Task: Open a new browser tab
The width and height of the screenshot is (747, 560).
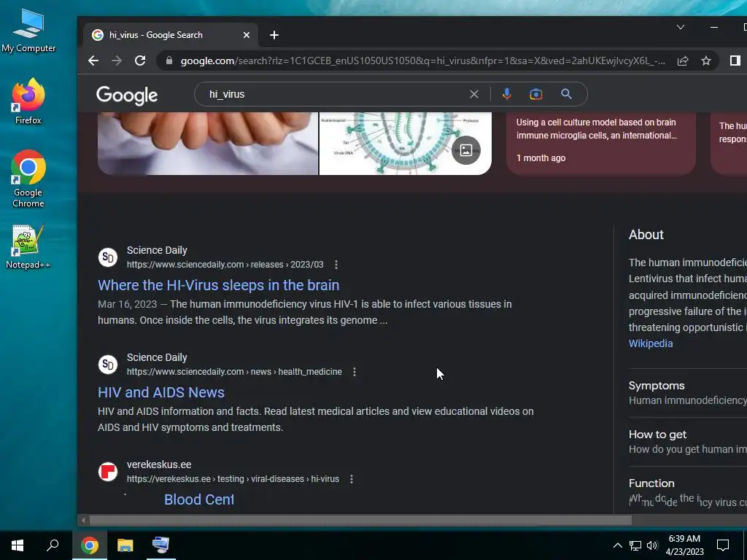Action: coord(274,35)
